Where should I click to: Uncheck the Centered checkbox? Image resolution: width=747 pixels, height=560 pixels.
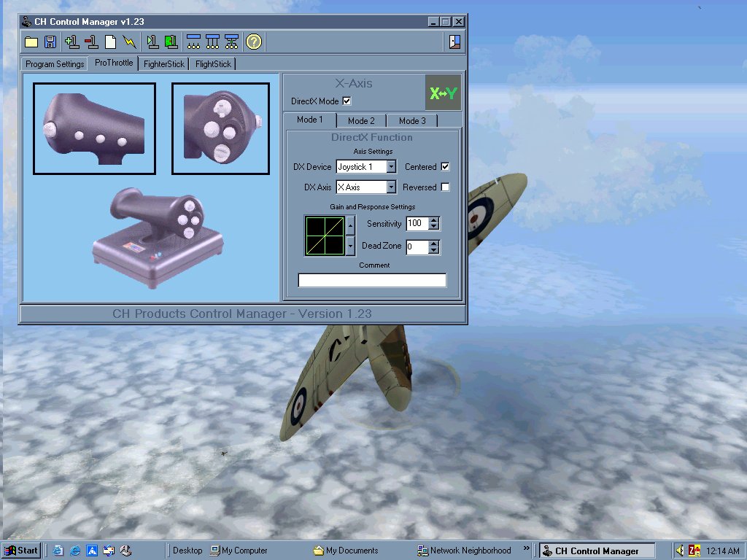445,167
